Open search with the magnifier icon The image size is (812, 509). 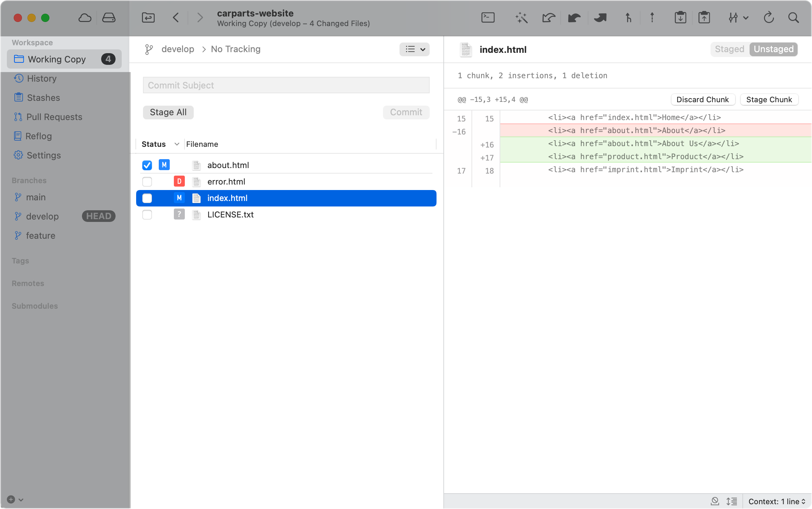click(793, 17)
